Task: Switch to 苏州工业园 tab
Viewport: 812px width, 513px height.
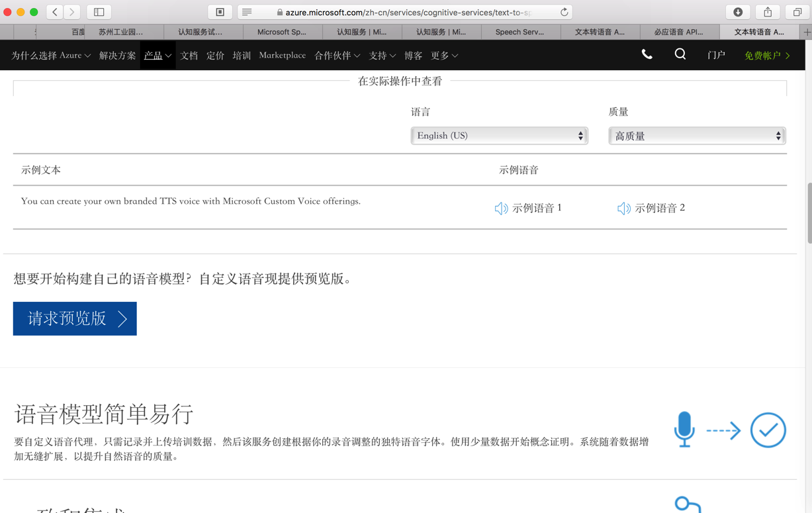Action: tap(124, 32)
